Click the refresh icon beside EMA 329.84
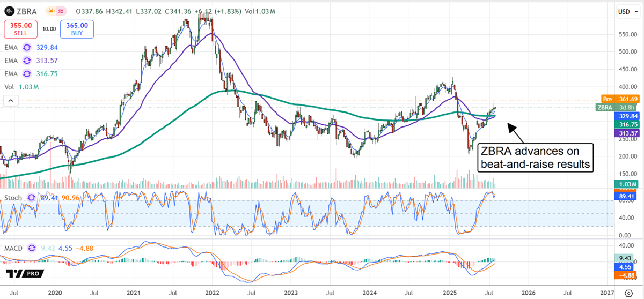The height and width of the screenshot is (299, 644). point(26,48)
